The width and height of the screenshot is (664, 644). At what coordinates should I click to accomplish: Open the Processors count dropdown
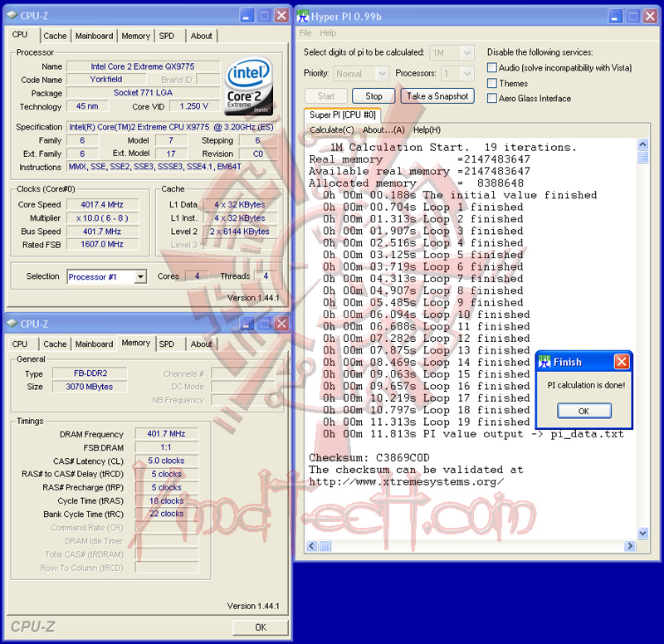click(466, 74)
